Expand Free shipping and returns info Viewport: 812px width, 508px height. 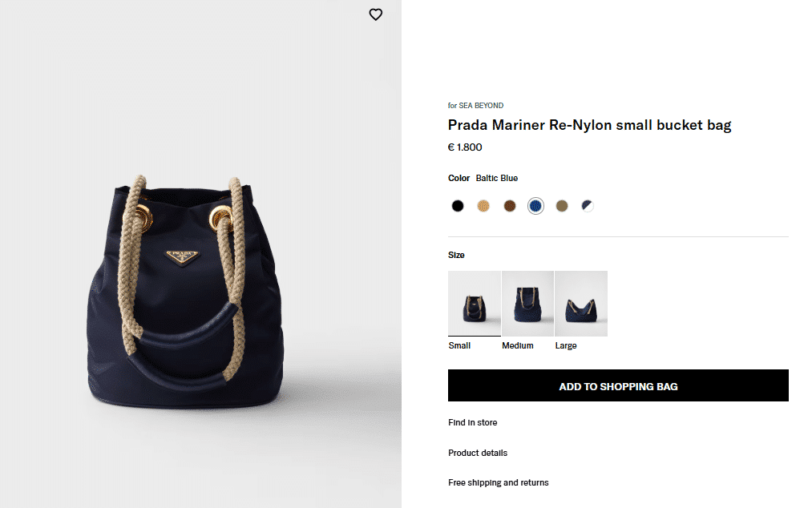pos(499,482)
